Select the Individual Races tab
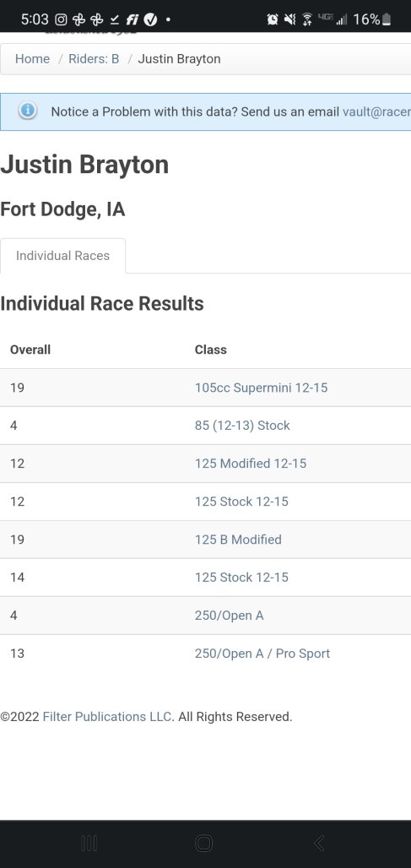411x868 pixels. tap(63, 256)
